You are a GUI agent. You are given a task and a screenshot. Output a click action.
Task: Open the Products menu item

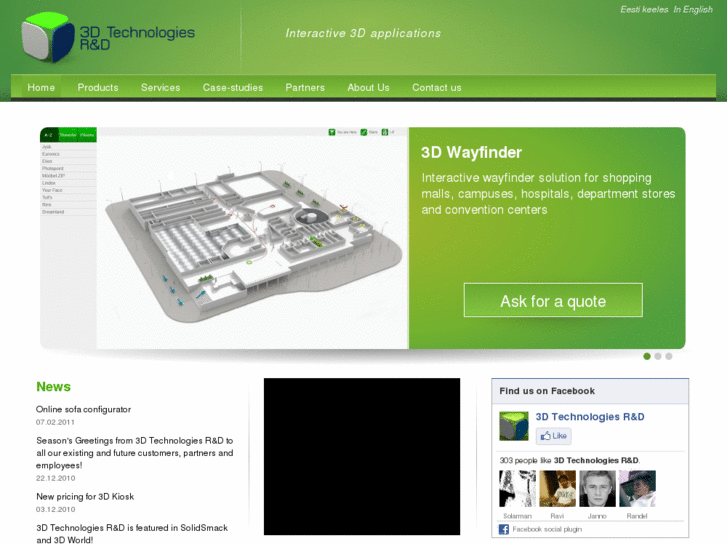[x=98, y=88]
